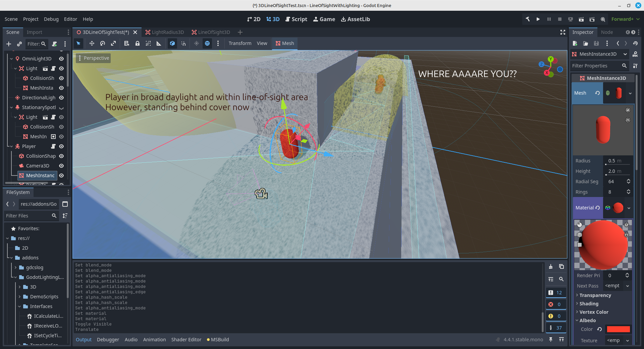The width and height of the screenshot is (644, 349).
Task: Toggle visibility of selected MeshInstance node
Action: point(61,176)
